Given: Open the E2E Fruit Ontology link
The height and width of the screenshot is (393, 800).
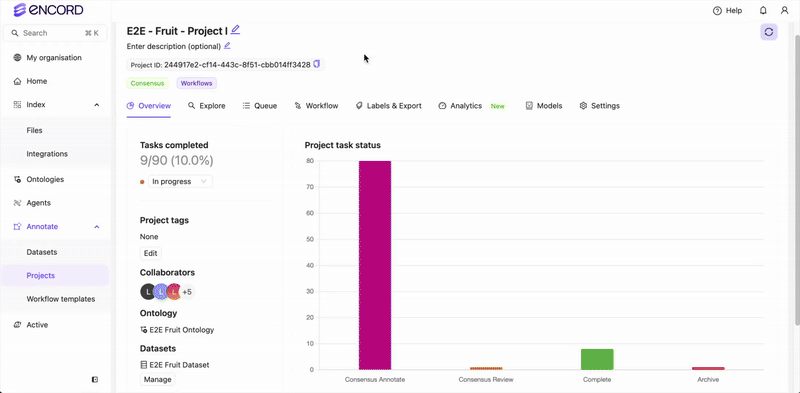Looking at the screenshot, I should coord(177,330).
